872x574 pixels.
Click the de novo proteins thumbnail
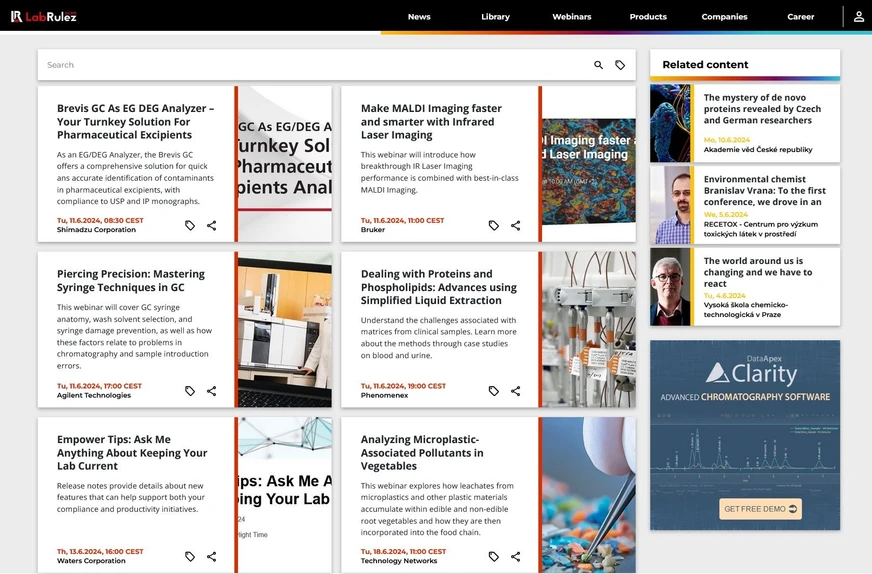click(670, 123)
